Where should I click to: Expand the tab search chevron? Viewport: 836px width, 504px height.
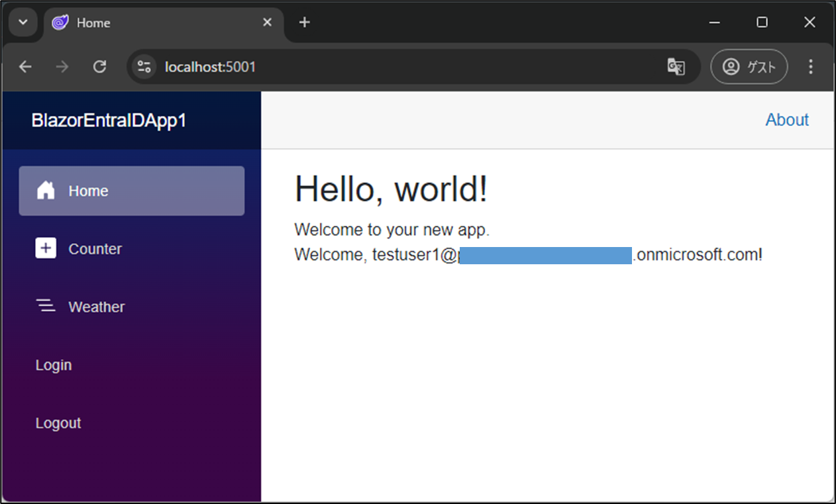(x=23, y=22)
